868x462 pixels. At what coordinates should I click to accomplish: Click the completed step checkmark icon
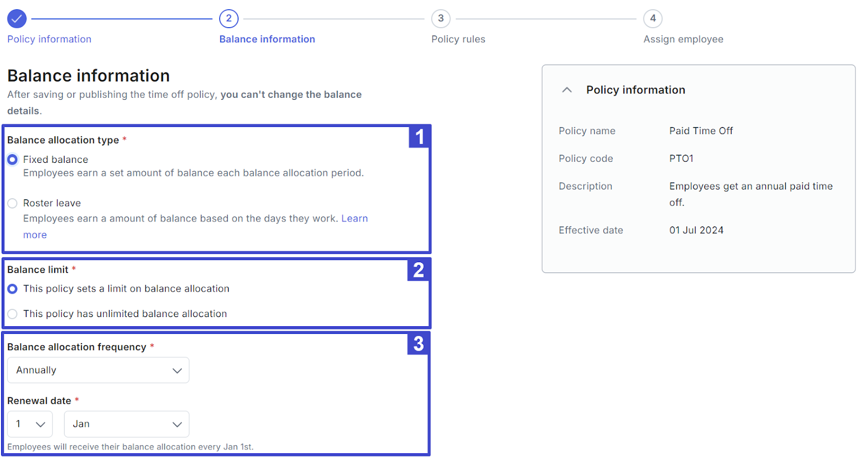click(17, 19)
